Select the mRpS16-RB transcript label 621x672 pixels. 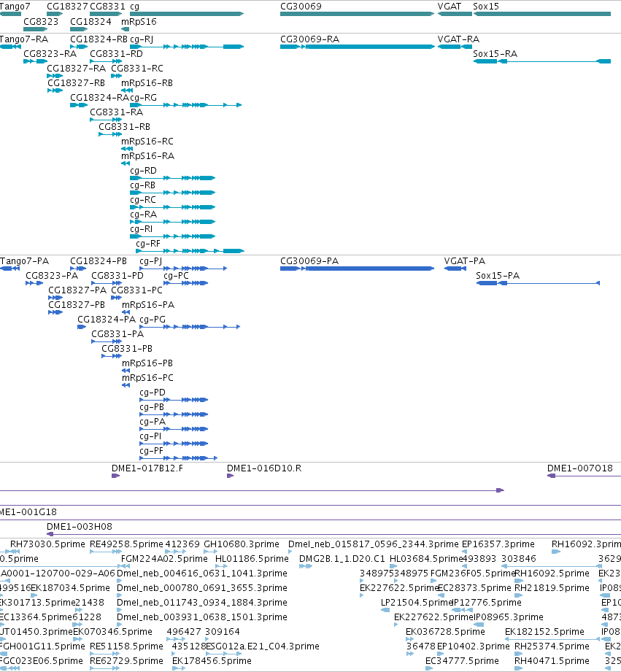coord(147,83)
